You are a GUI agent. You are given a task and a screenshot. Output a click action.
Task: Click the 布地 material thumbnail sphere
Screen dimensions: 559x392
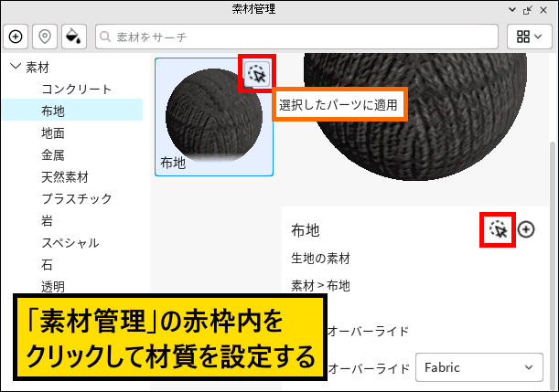(x=214, y=115)
